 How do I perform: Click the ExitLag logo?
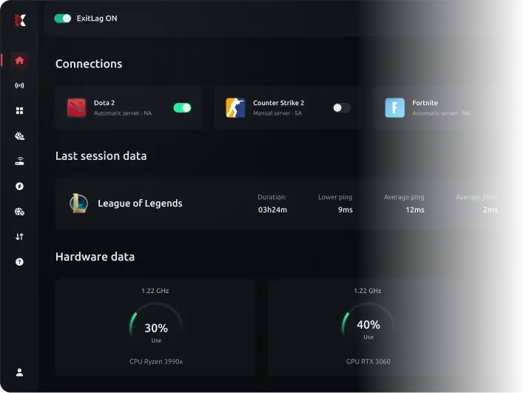20,21
